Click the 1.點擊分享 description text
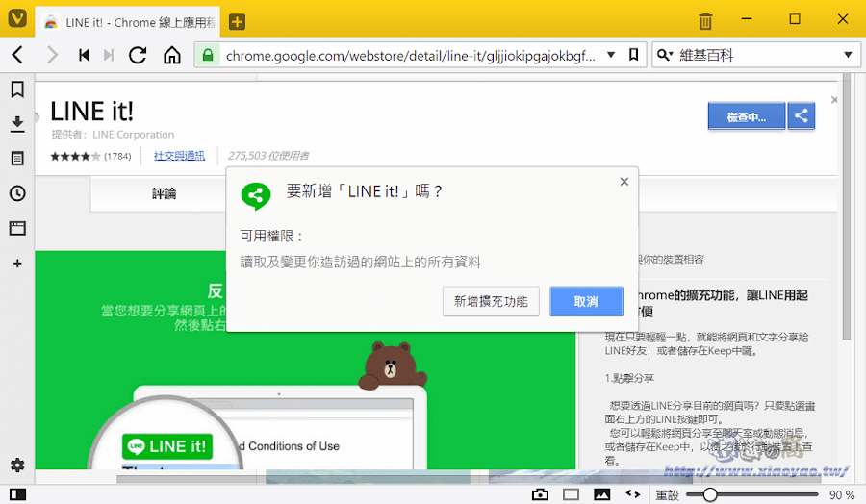The image size is (866, 504). coord(629,378)
